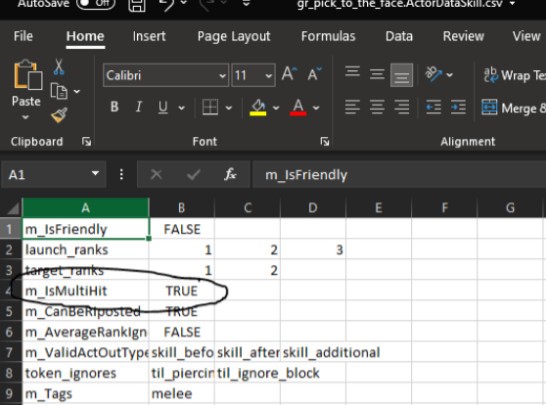Open the Copy options dropdown arrow

pyautogui.click(x=77, y=92)
